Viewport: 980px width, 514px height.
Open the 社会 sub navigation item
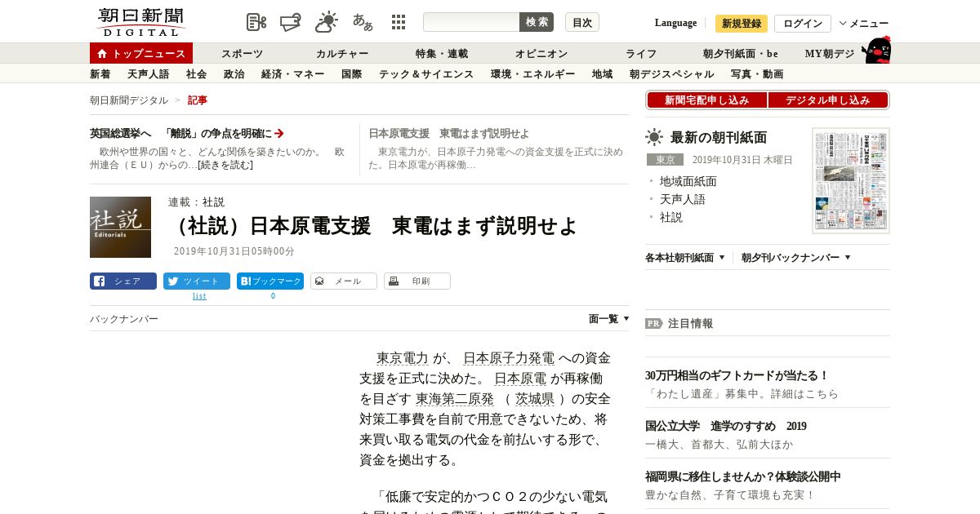pos(197,74)
